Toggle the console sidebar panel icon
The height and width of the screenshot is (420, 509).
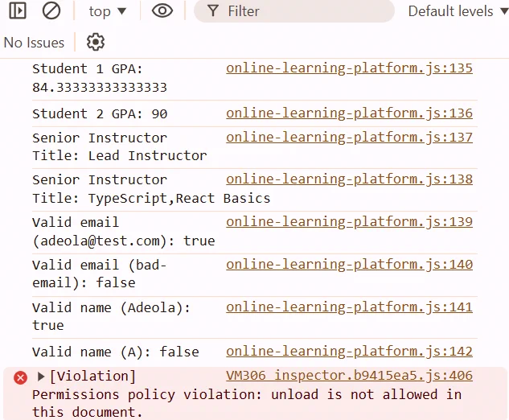pyautogui.click(x=18, y=10)
